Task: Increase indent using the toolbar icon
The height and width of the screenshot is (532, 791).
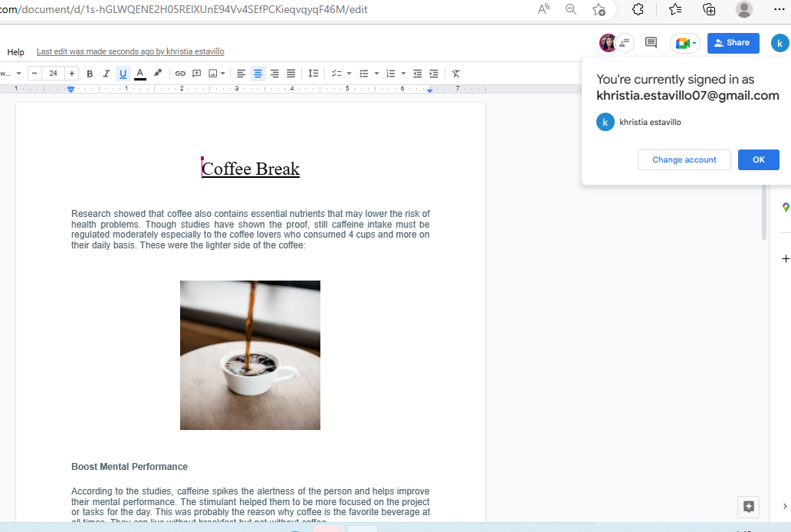Action: point(434,74)
